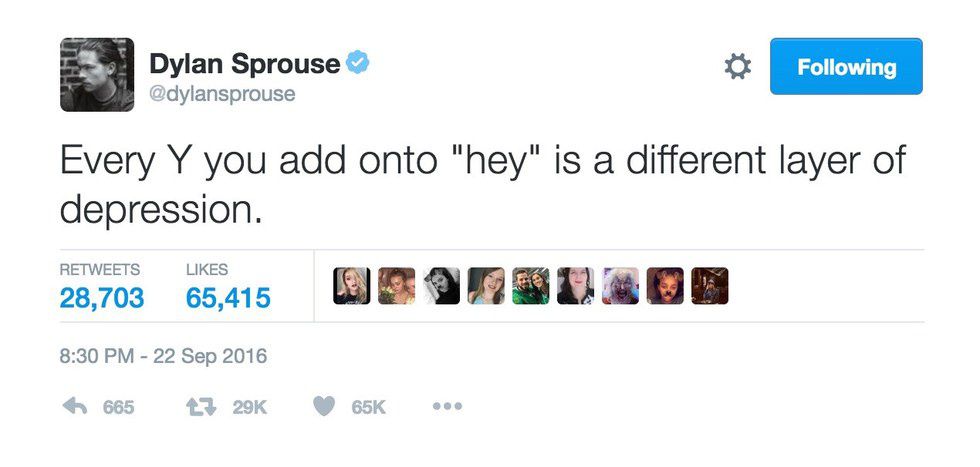
Task: Toggle the Following button
Action: point(845,67)
